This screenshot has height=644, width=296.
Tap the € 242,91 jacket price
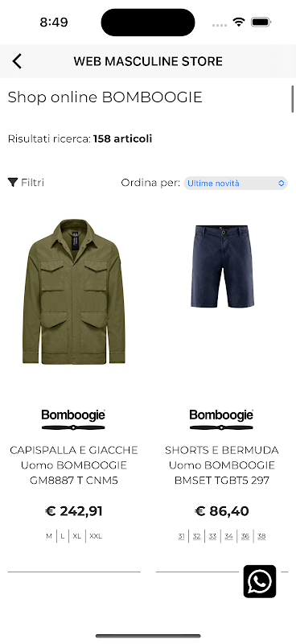(74, 511)
